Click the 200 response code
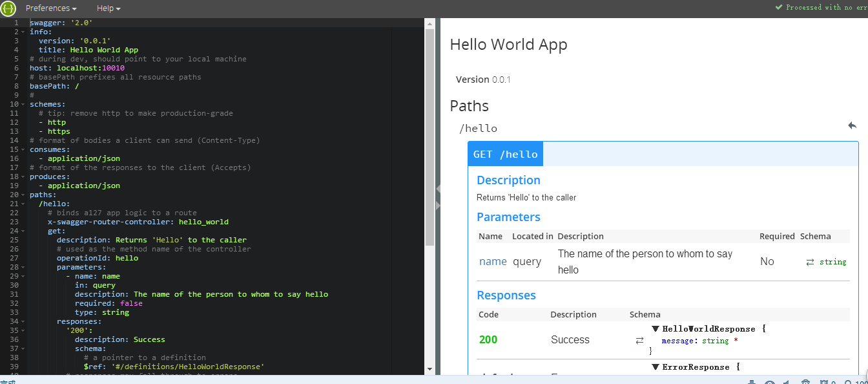Image resolution: width=868 pixels, height=384 pixels. (488, 340)
